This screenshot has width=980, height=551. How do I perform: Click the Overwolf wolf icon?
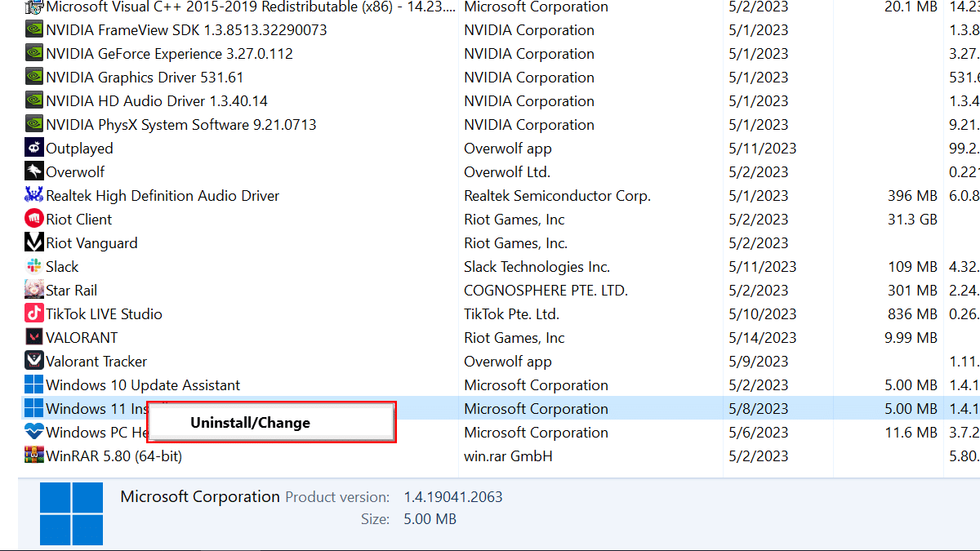point(33,172)
